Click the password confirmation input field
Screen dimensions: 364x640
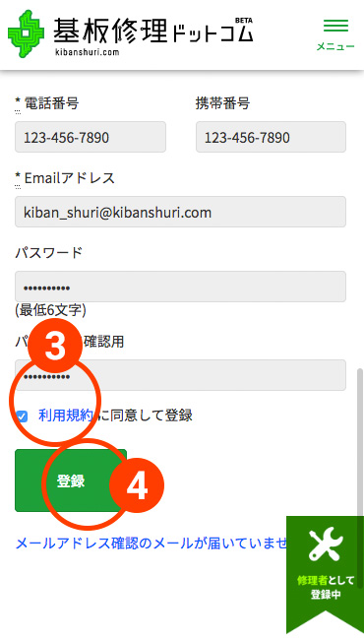(181, 375)
